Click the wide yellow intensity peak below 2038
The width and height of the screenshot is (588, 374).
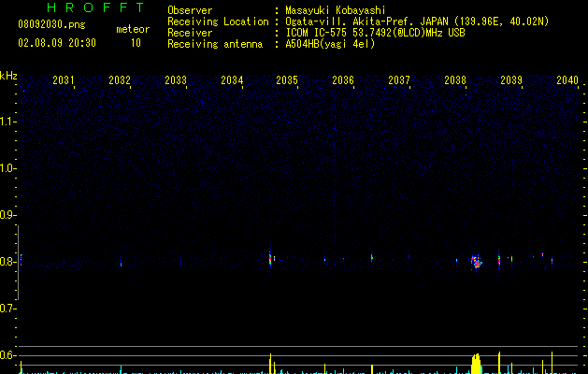[x=476, y=364]
